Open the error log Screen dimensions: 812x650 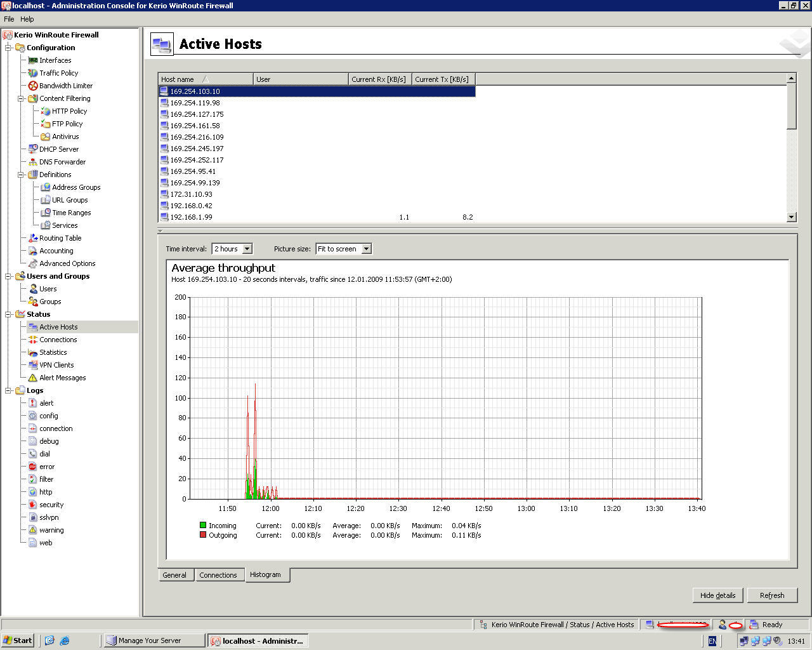click(47, 467)
